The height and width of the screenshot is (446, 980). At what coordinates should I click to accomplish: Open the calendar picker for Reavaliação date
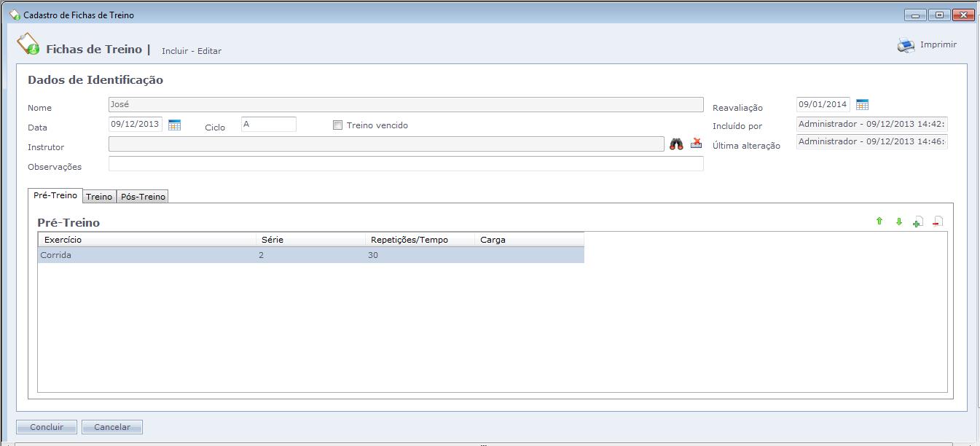tap(862, 105)
